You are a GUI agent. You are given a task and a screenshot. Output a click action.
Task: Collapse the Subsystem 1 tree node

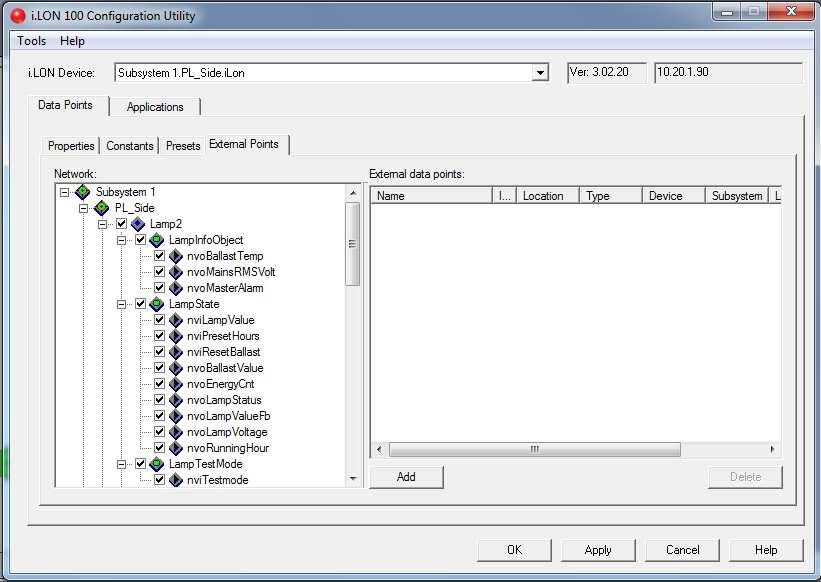point(64,192)
